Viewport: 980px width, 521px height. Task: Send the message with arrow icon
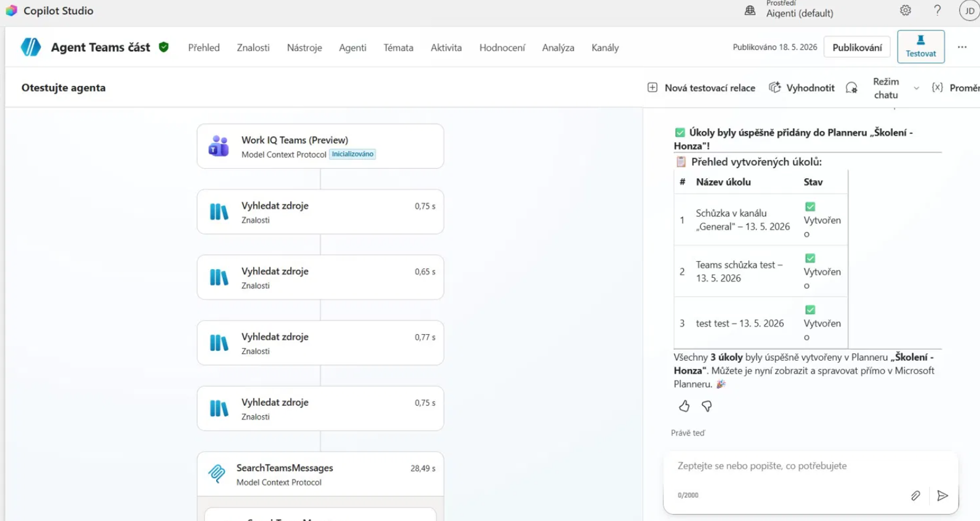942,495
